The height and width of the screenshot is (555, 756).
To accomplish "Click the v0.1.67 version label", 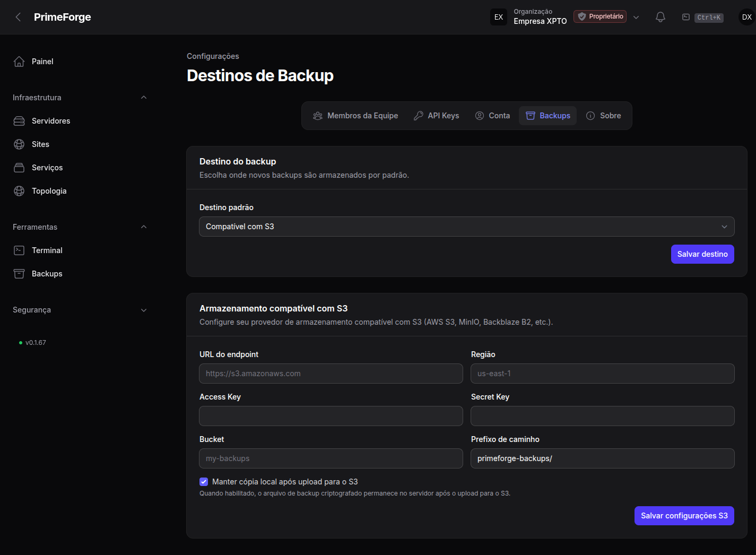I will [x=36, y=343].
